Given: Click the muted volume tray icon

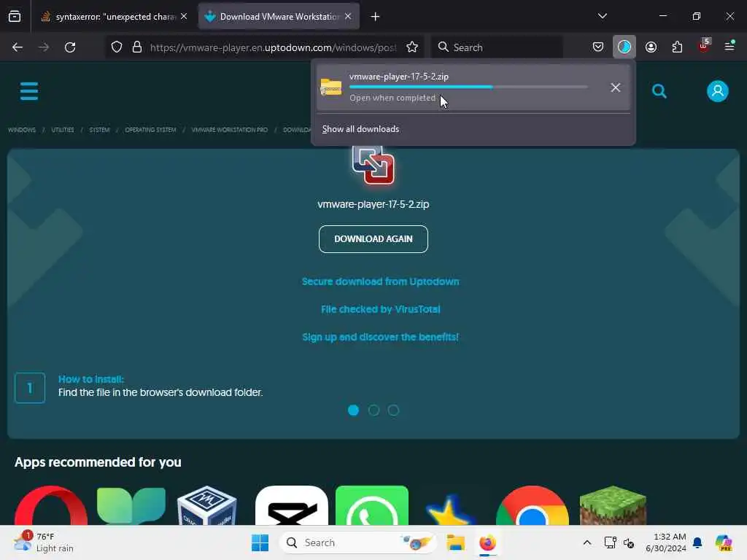Looking at the screenshot, I should click(628, 542).
